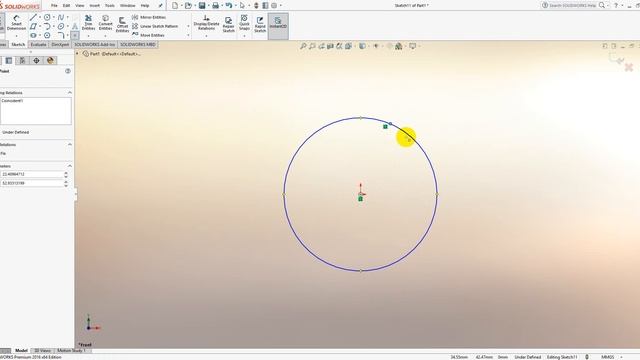Click the Rebuild traffic light icon

pyautogui.click(x=256, y=5)
